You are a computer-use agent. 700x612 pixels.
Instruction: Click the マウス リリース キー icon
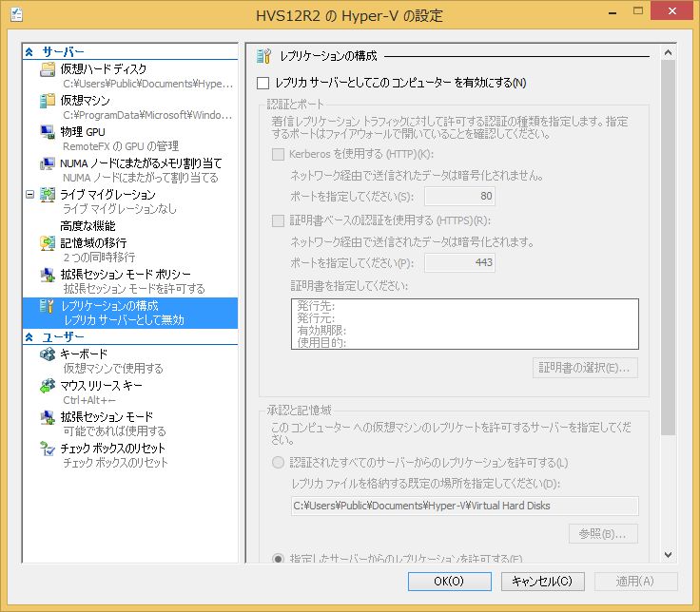pos(48,386)
